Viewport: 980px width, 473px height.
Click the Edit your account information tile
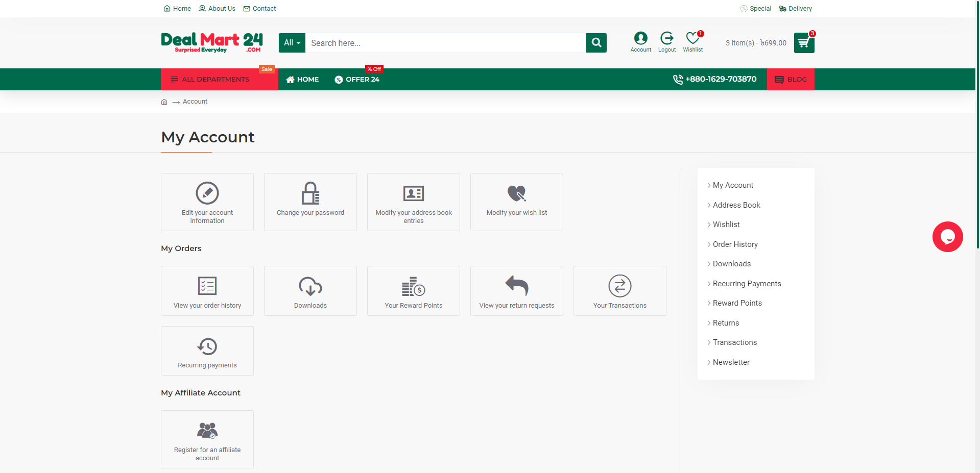click(x=207, y=202)
